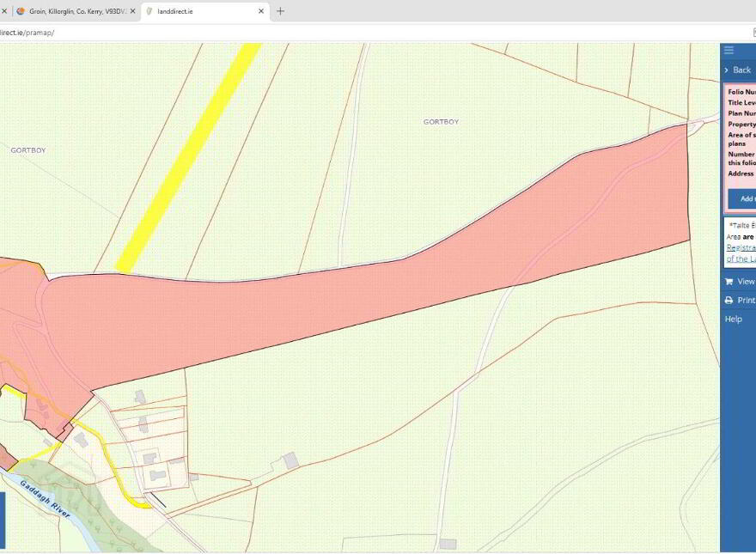Open a new browser tab
The height and width of the screenshot is (554, 756).
tap(280, 11)
